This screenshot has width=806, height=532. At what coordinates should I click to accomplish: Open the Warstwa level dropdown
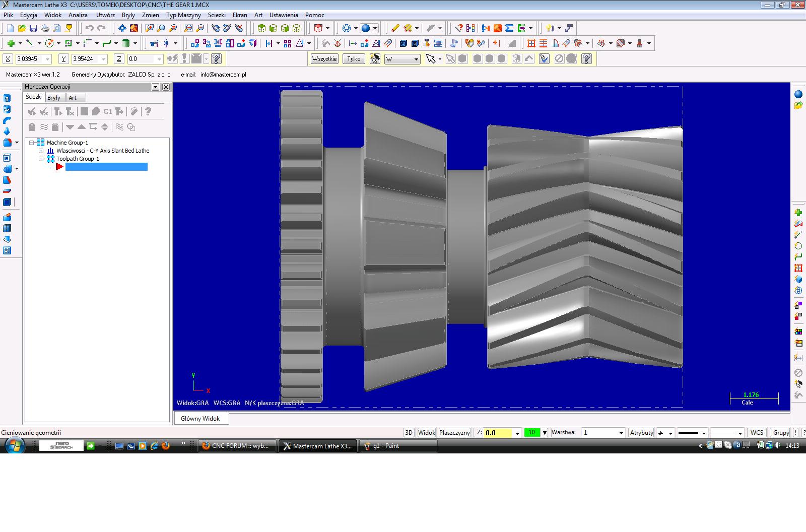(621, 433)
